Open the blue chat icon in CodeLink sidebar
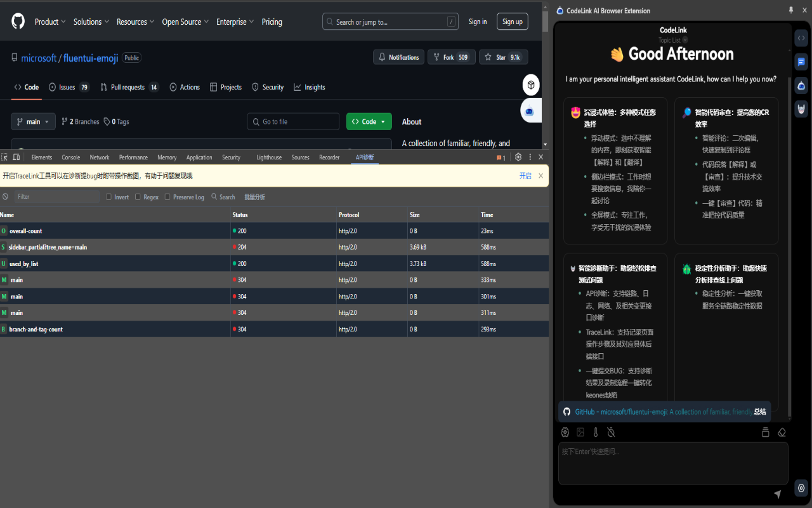This screenshot has height=508, width=812. tap(801, 62)
